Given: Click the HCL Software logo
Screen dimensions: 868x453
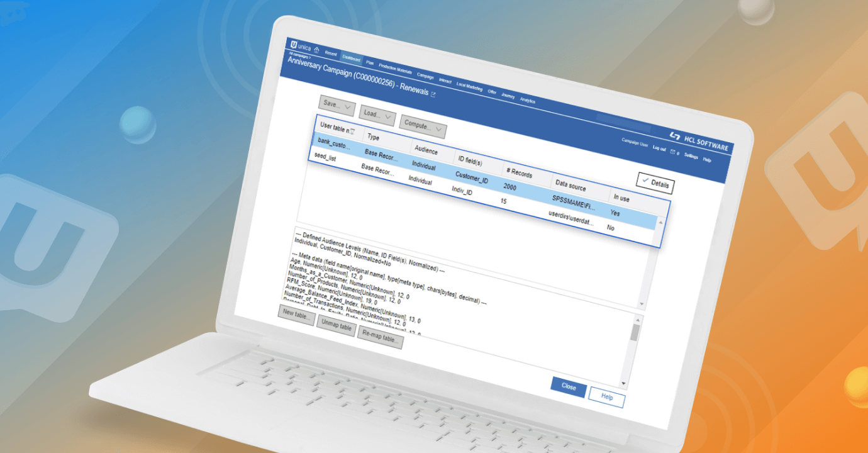Looking at the screenshot, I should tap(699, 142).
